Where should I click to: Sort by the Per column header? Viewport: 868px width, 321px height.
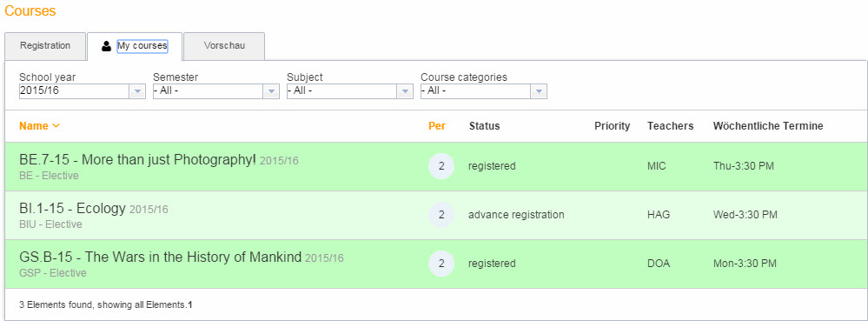tap(437, 126)
